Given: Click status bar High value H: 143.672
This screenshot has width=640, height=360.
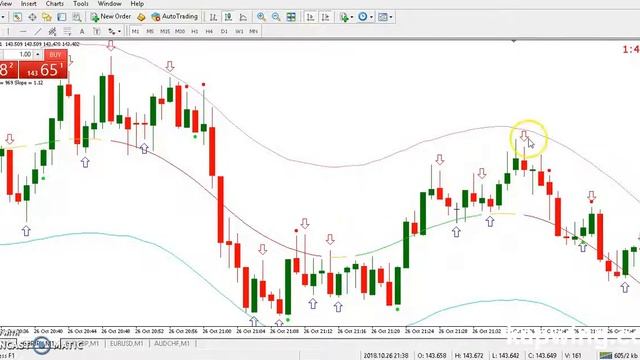Looking at the screenshot, I should pos(469,356).
